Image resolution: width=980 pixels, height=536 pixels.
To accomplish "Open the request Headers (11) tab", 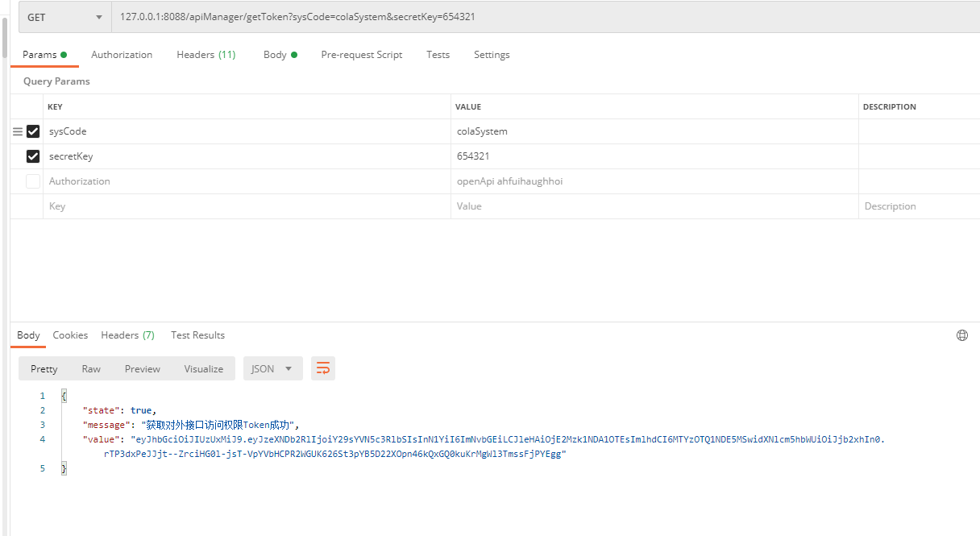I will pyautogui.click(x=206, y=55).
